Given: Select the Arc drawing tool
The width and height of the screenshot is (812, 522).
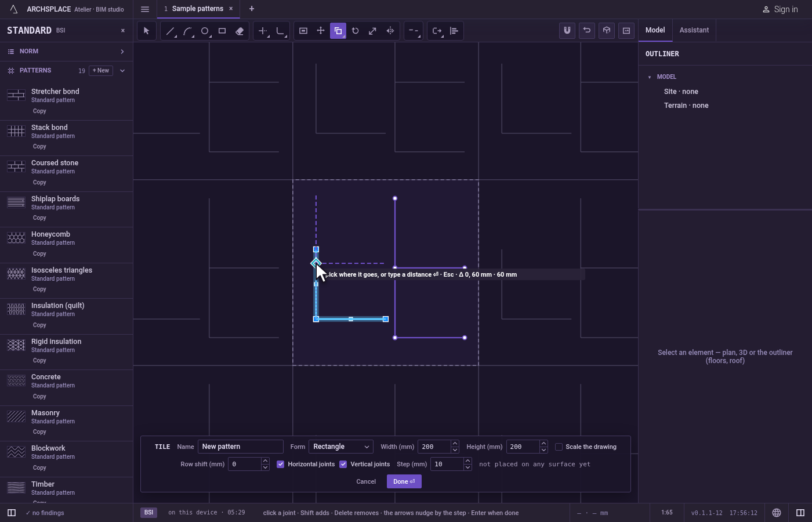Looking at the screenshot, I should (187, 31).
